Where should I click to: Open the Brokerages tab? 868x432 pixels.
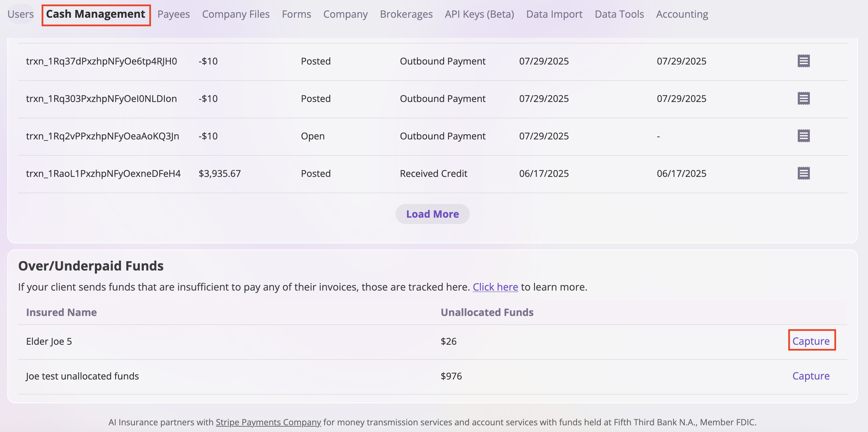[x=406, y=14]
